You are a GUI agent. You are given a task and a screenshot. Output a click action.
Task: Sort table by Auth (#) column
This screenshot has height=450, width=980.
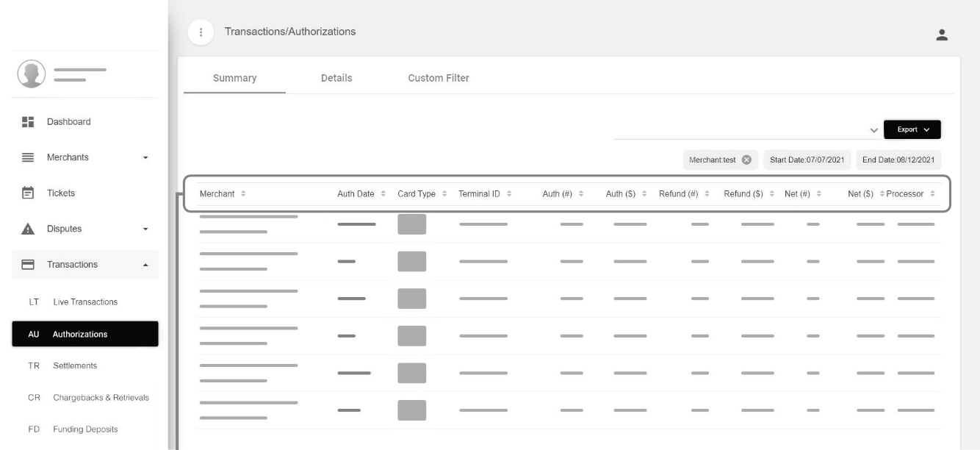tap(581, 194)
